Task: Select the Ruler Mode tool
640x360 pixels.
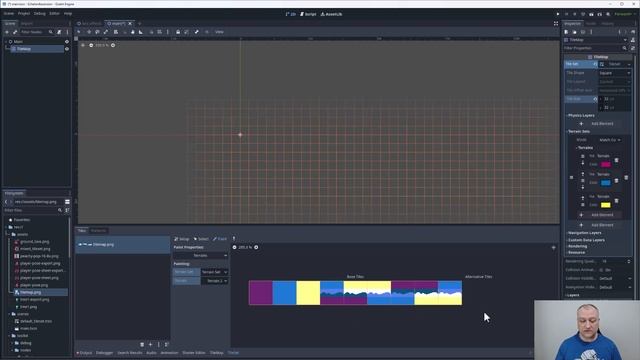Action: coord(141,32)
